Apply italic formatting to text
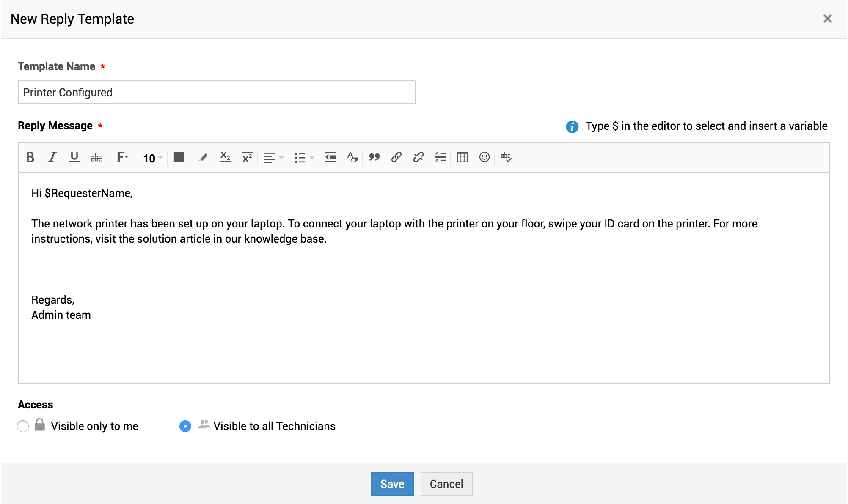The width and height of the screenshot is (848, 504). (52, 157)
